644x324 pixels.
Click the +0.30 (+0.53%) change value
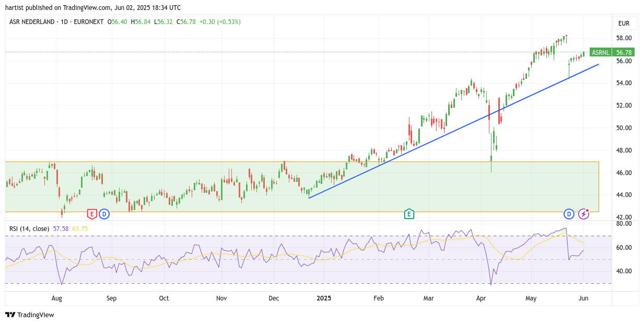(220, 22)
